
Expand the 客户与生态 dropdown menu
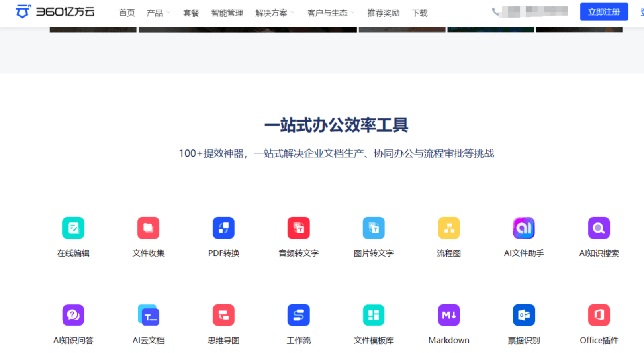[331, 13]
